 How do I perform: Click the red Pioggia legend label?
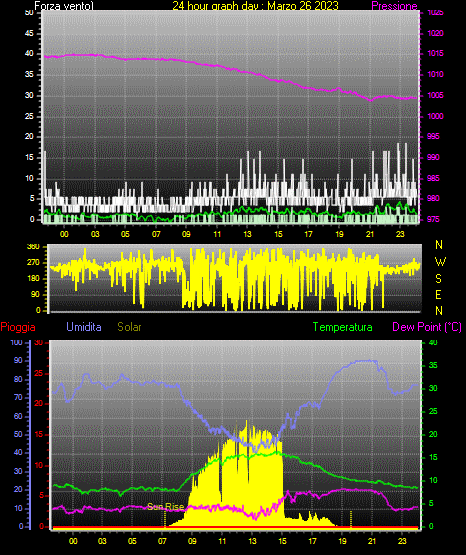[x=18, y=327]
